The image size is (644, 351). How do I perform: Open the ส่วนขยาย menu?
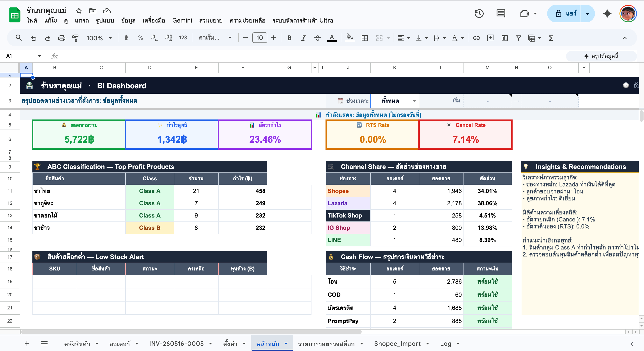point(211,21)
